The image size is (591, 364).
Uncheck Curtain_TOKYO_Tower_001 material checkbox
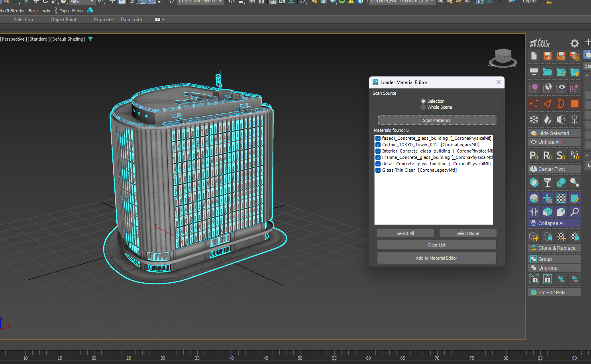coord(378,145)
